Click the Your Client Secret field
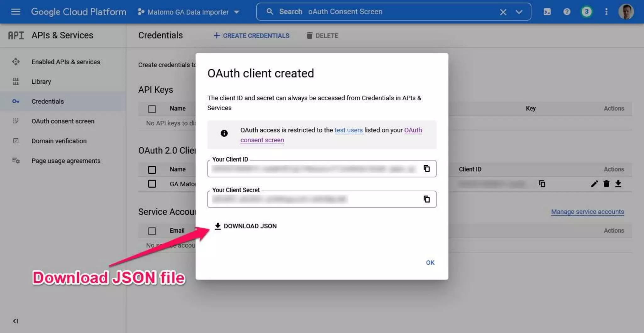Viewport: 644px width, 333px height. tap(322, 199)
